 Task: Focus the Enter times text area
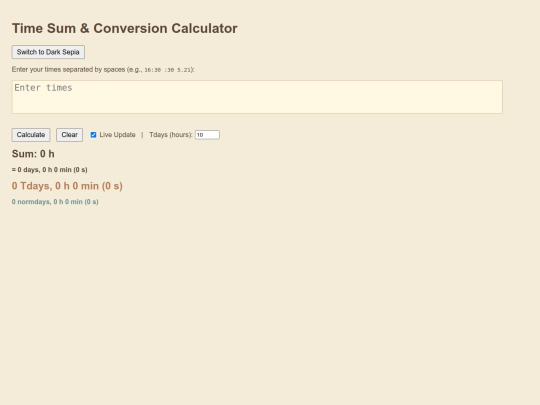[x=257, y=97]
